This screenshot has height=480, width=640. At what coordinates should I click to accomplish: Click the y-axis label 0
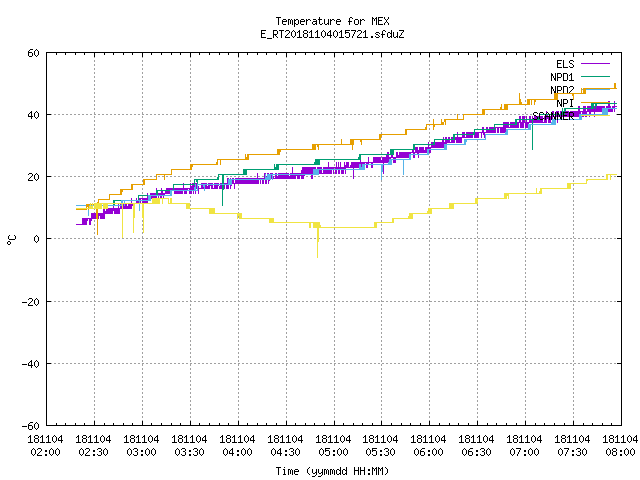(x=37, y=239)
